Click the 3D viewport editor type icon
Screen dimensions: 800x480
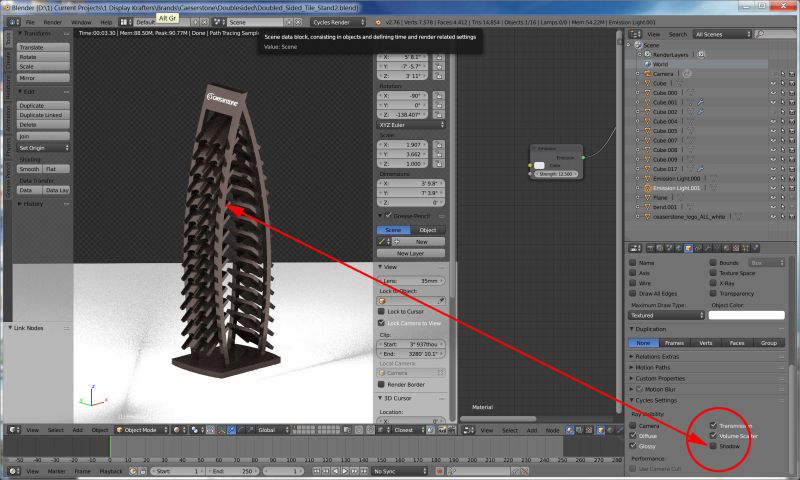pyautogui.click(x=13, y=430)
